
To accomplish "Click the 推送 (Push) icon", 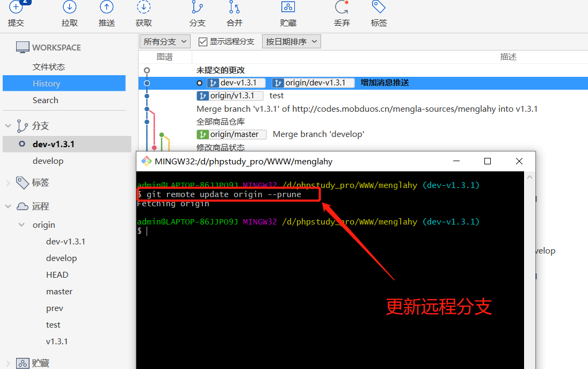I will (x=106, y=15).
